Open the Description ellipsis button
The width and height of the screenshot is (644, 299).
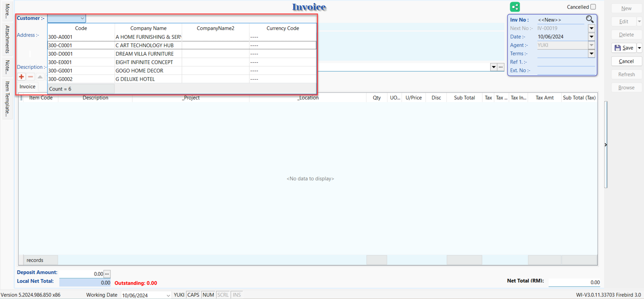tap(501, 67)
